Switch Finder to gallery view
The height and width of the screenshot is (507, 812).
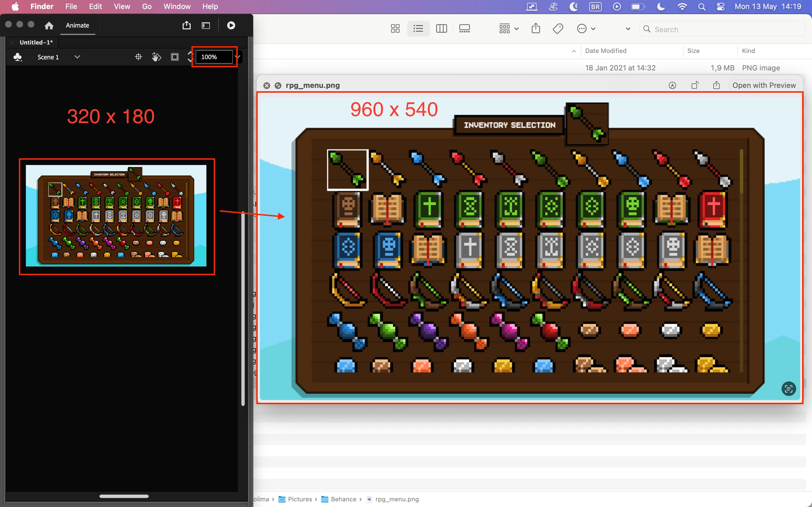pos(464,29)
